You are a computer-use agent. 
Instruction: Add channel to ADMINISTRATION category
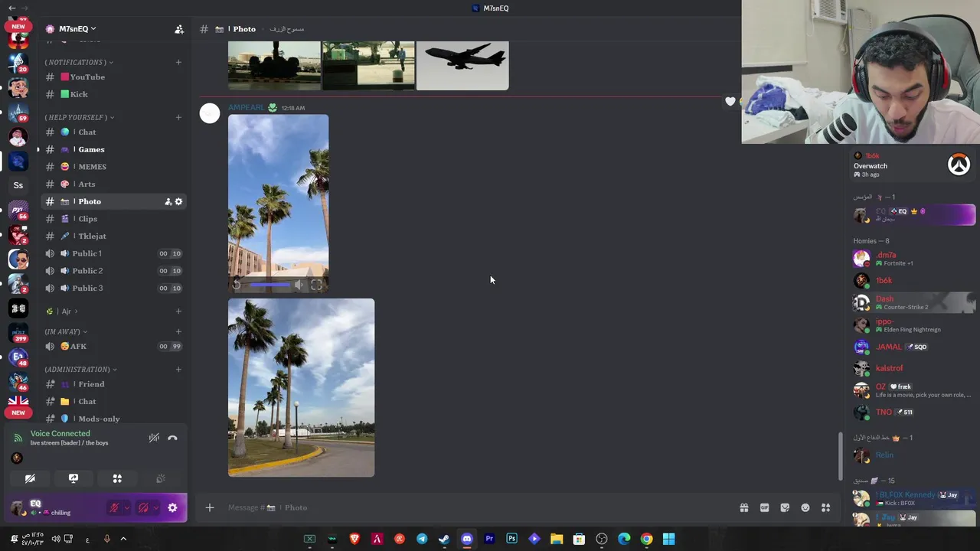pyautogui.click(x=178, y=370)
